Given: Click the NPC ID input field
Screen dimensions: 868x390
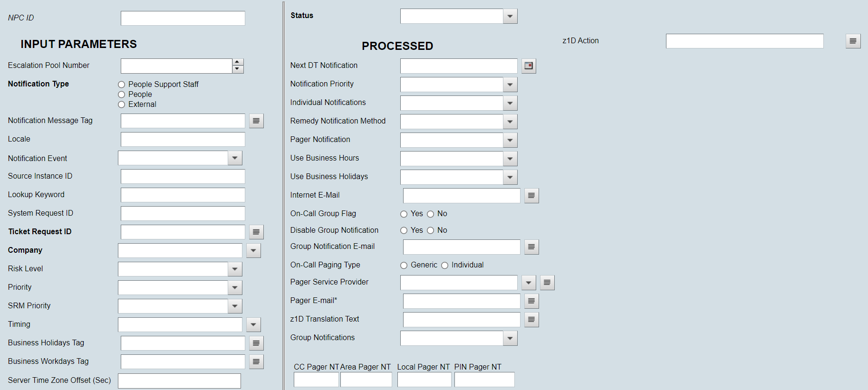Looking at the screenshot, I should [x=183, y=19].
